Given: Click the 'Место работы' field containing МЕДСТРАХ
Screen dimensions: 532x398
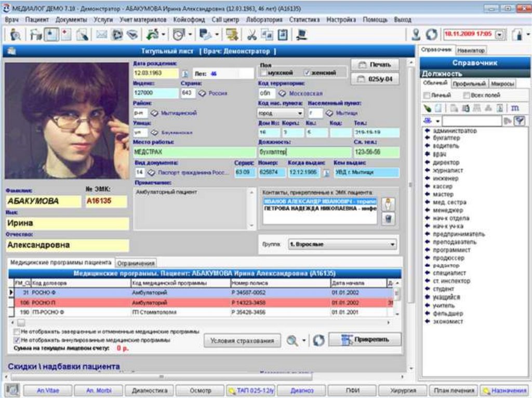Looking at the screenshot, I should click(x=193, y=152).
